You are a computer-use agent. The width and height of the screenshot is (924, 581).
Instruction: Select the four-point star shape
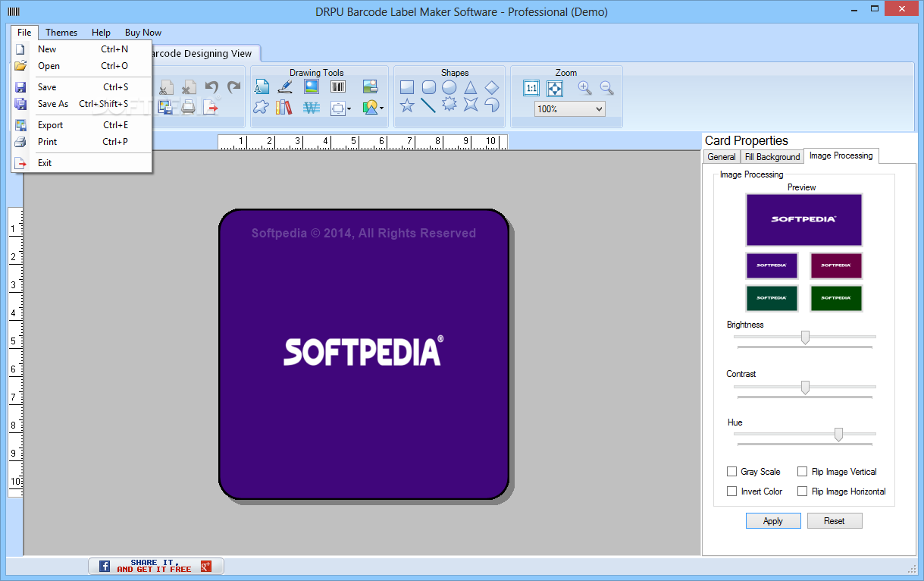pos(471,105)
